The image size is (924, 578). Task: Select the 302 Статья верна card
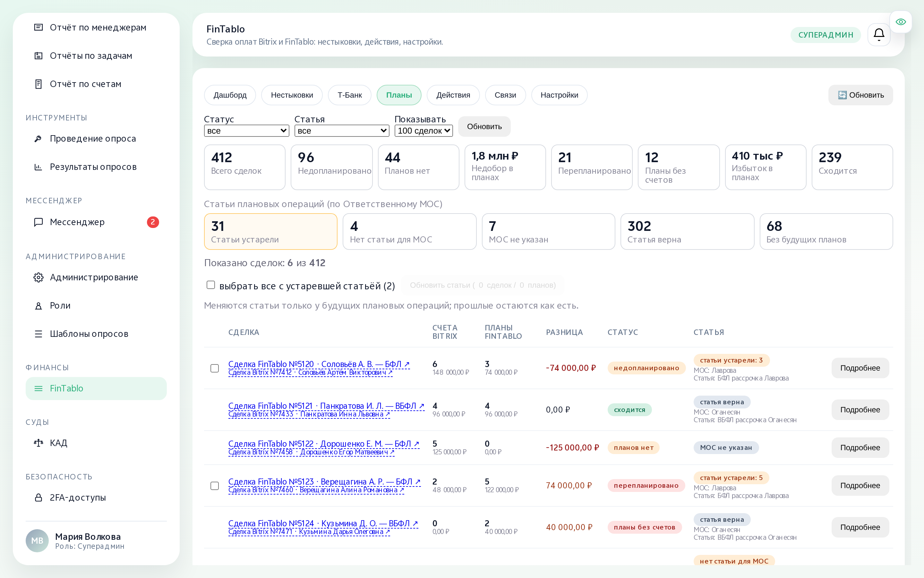tap(687, 231)
